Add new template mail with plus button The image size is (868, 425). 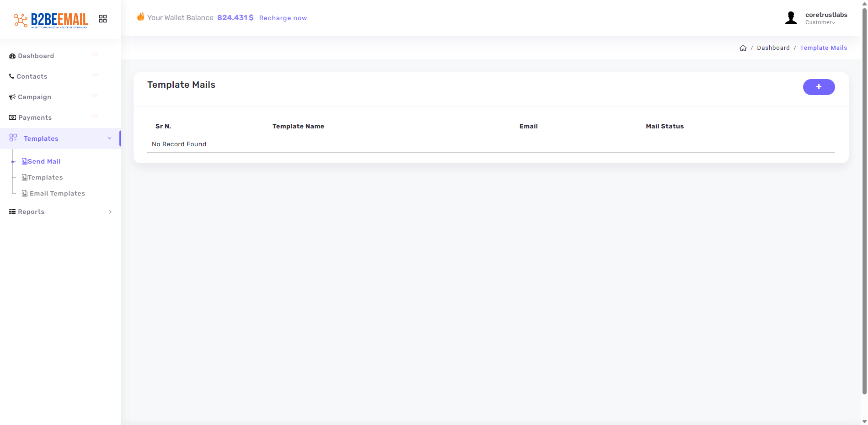tap(819, 87)
